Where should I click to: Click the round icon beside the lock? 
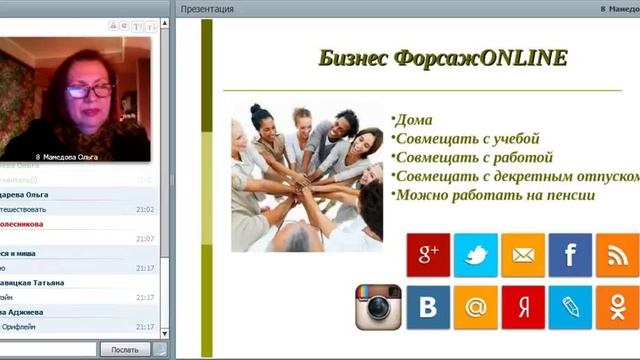[124, 26]
